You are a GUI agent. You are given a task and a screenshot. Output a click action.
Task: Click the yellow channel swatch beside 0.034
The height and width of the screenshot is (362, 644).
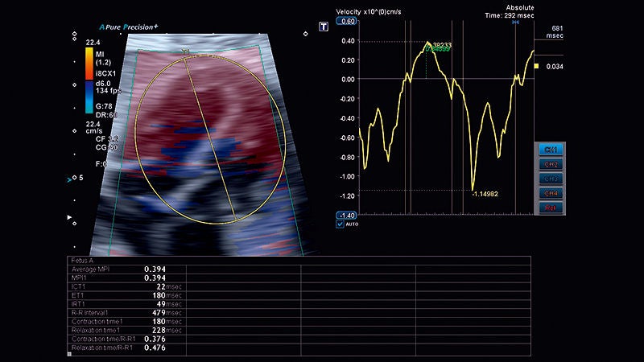(x=536, y=66)
